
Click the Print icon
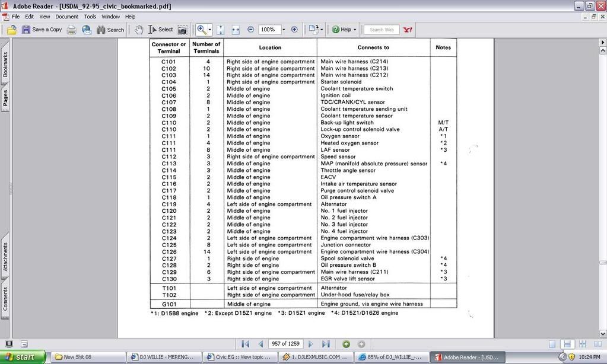pyautogui.click(x=72, y=30)
